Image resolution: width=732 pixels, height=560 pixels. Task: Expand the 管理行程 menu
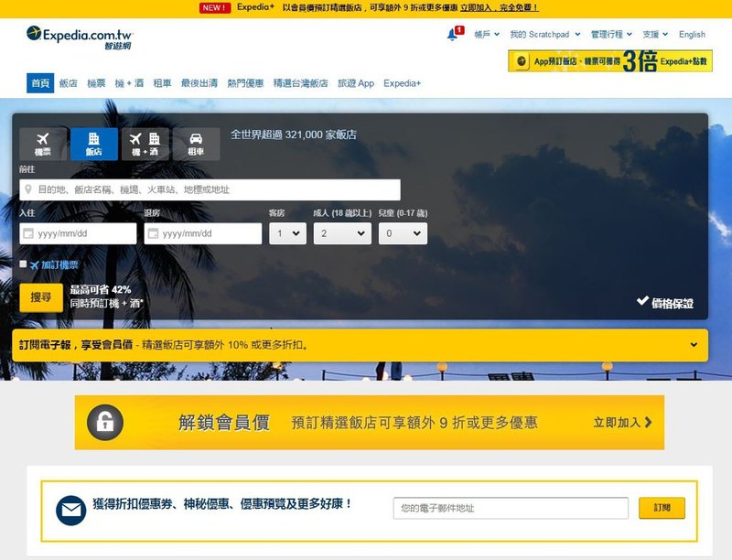[x=611, y=35]
